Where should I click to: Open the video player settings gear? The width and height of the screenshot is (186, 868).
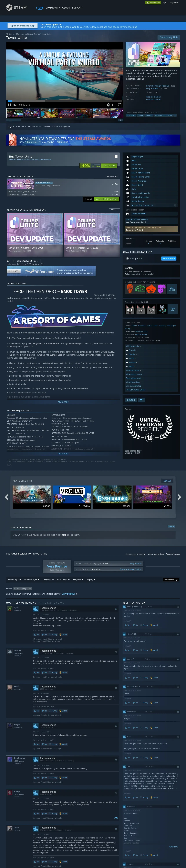(x=108, y=105)
